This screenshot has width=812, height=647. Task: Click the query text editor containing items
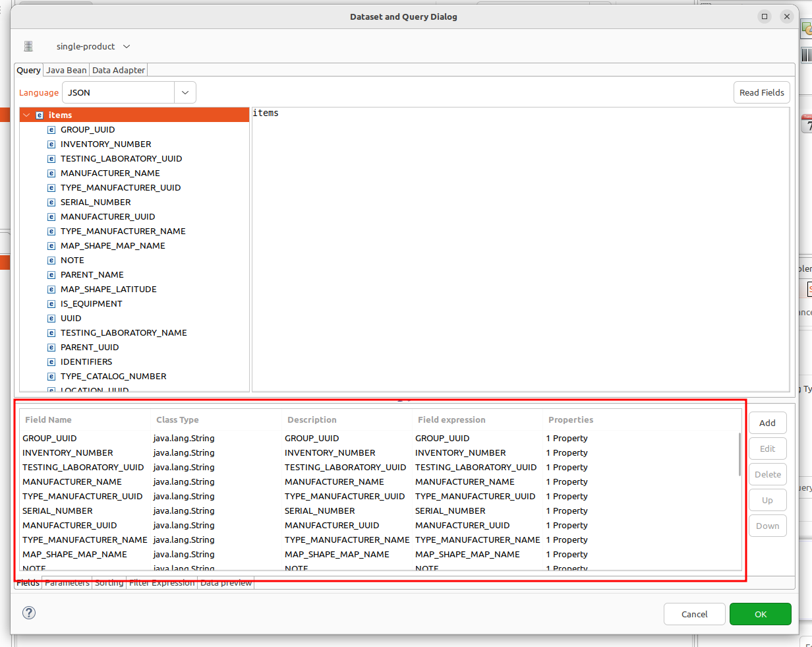click(520, 249)
